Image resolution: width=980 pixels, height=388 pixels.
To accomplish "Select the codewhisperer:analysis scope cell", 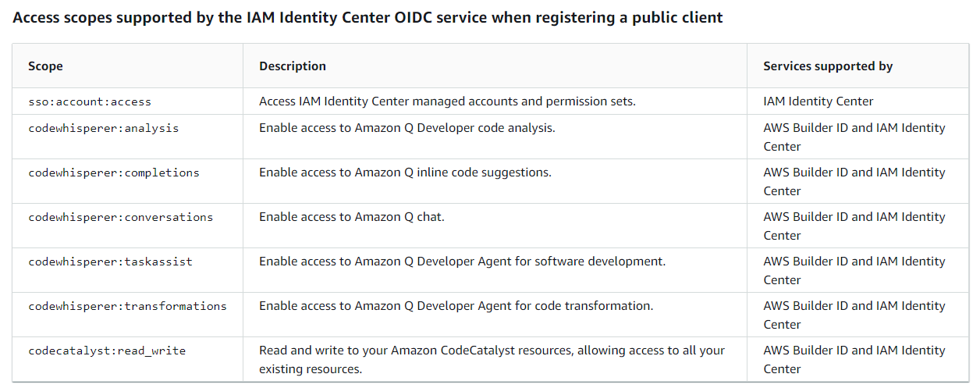I will (103, 128).
